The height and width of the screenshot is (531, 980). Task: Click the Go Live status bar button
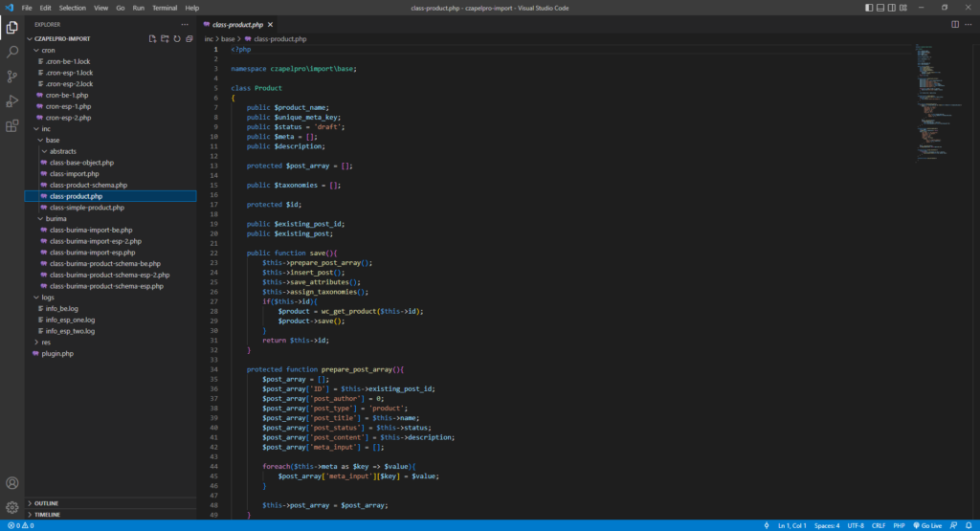[x=927, y=525]
